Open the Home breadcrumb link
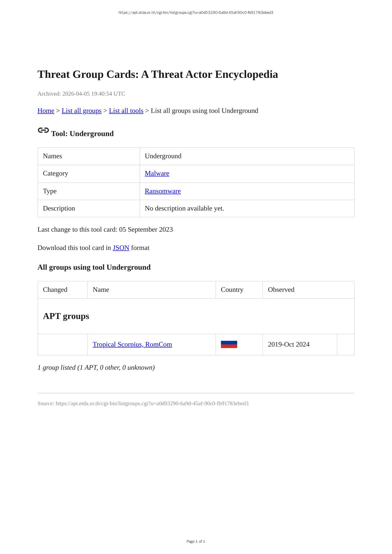 [x=46, y=111]
